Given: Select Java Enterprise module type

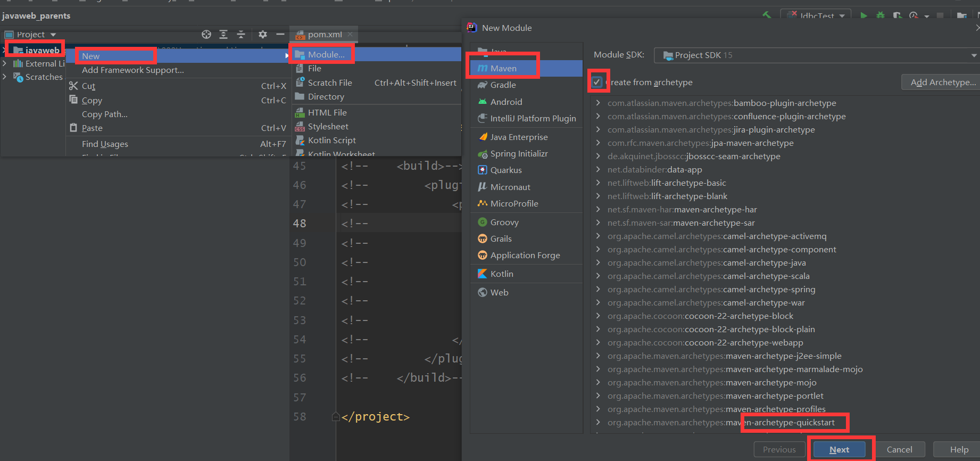Looking at the screenshot, I should click(526, 137).
